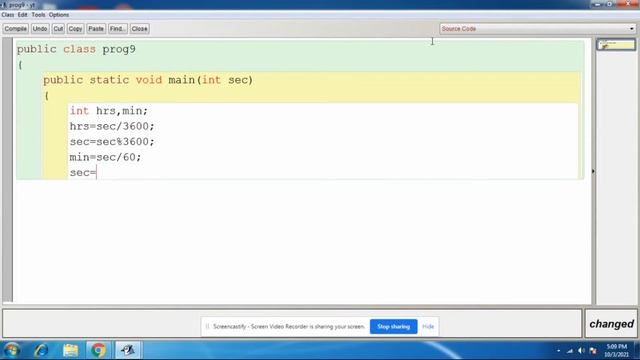This screenshot has height=360, width=640.
Task: Click the Paste button
Action: pos(96,29)
